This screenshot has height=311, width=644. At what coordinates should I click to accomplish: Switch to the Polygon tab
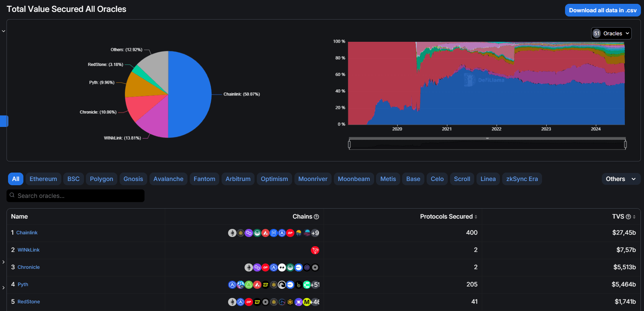(102, 179)
